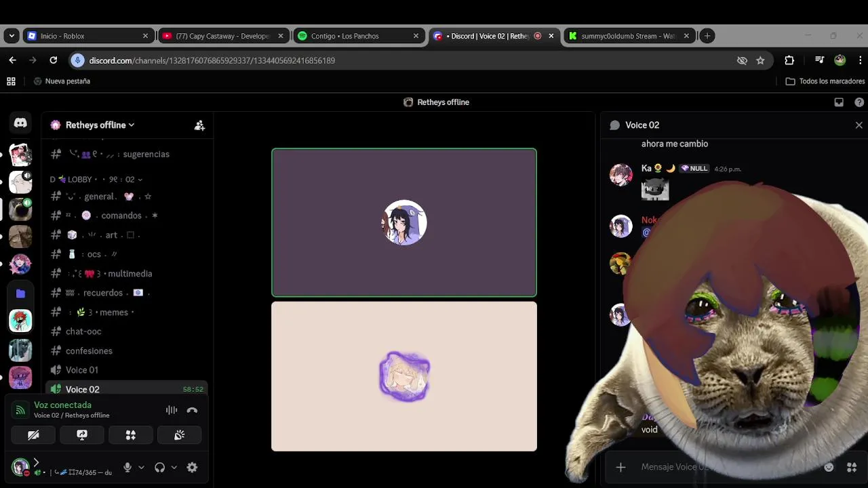
Task: Open input device options arrow
Action: click(141, 467)
